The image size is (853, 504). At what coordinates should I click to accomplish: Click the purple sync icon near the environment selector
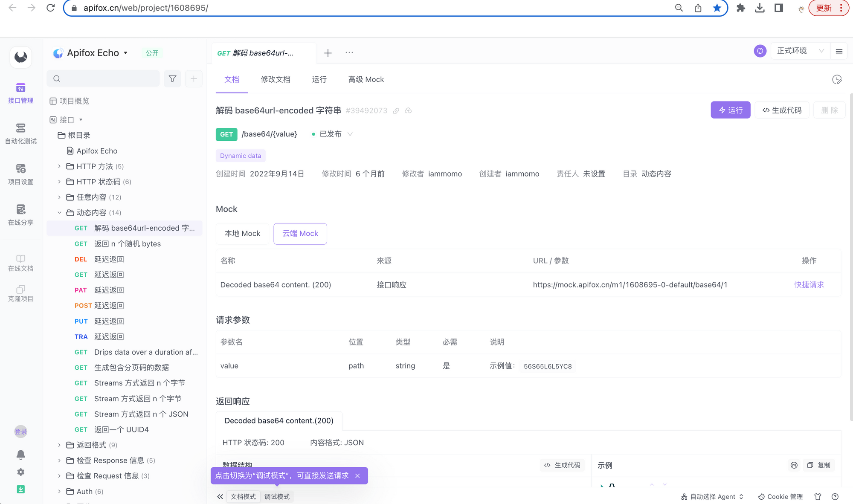click(760, 51)
